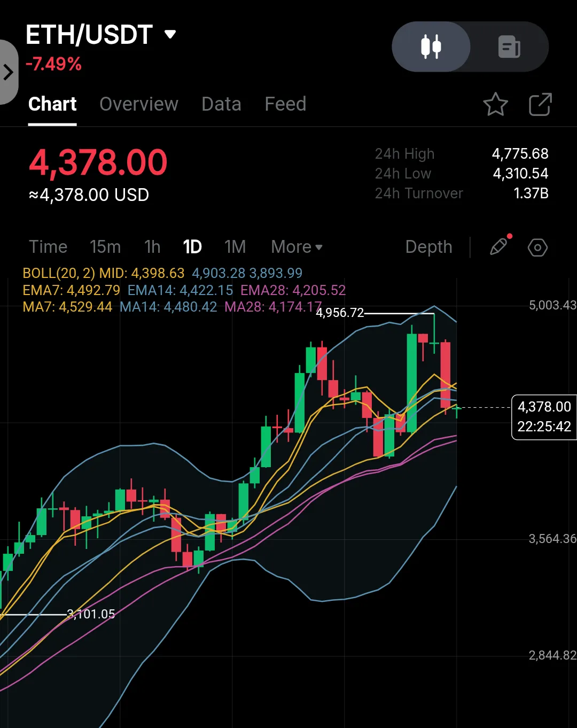
Task: Open the drawing pencil tool
Action: pyautogui.click(x=499, y=246)
